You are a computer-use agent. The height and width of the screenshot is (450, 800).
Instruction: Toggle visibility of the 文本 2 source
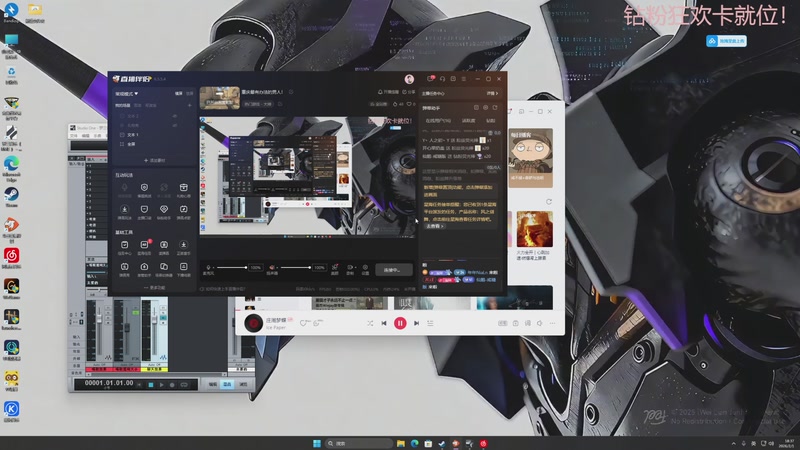click(x=175, y=116)
